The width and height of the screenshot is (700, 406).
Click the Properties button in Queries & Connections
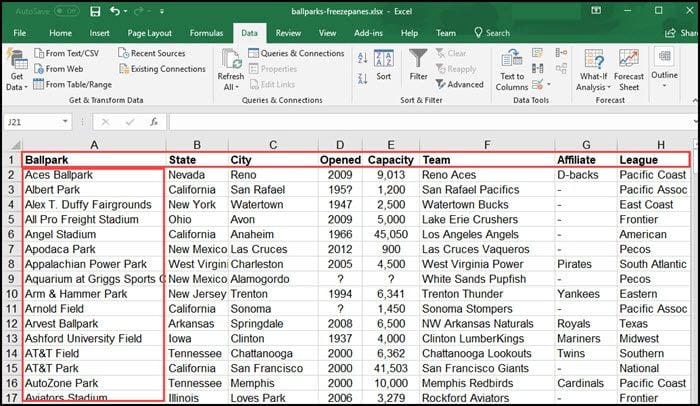coord(273,69)
